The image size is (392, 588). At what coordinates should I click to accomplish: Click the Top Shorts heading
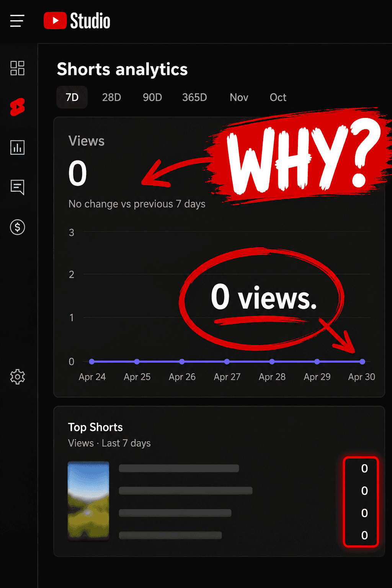95,427
